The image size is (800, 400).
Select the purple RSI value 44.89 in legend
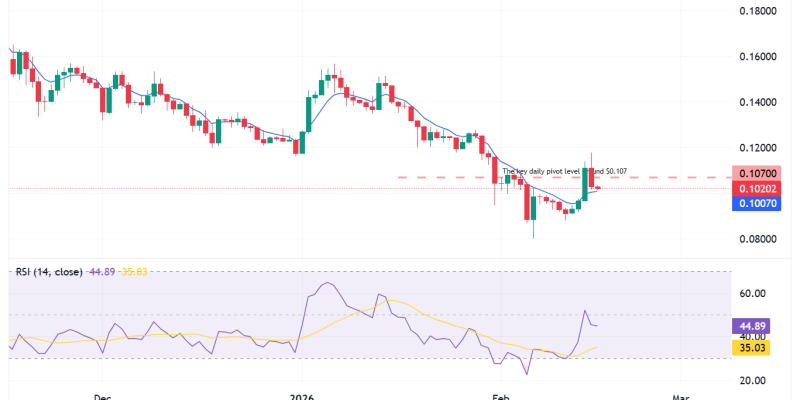104,271
